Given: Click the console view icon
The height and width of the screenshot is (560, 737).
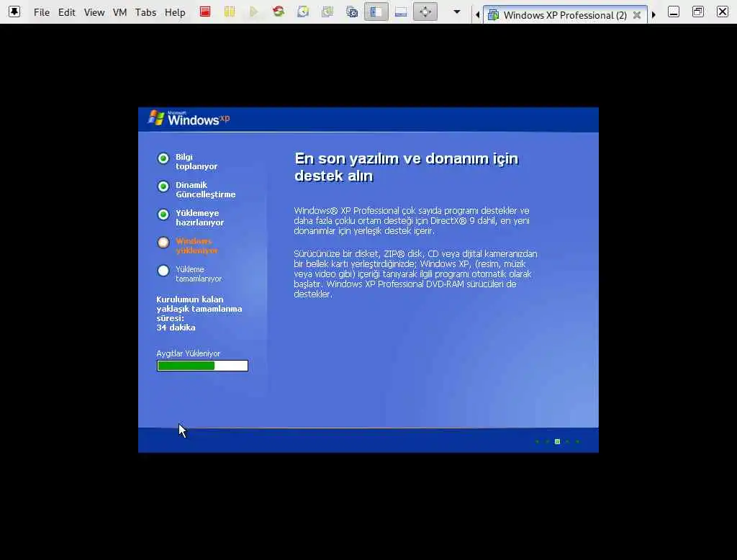Looking at the screenshot, I should point(401,12).
